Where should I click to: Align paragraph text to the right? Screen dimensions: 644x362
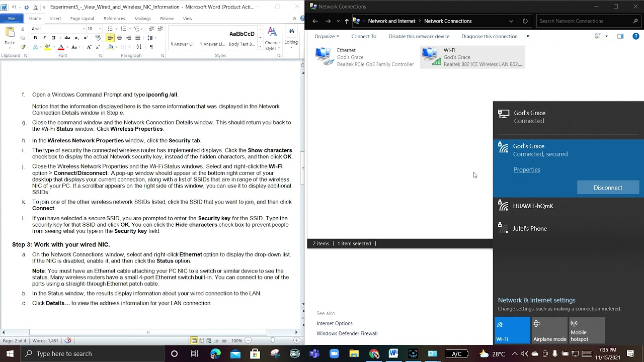coord(128,38)
